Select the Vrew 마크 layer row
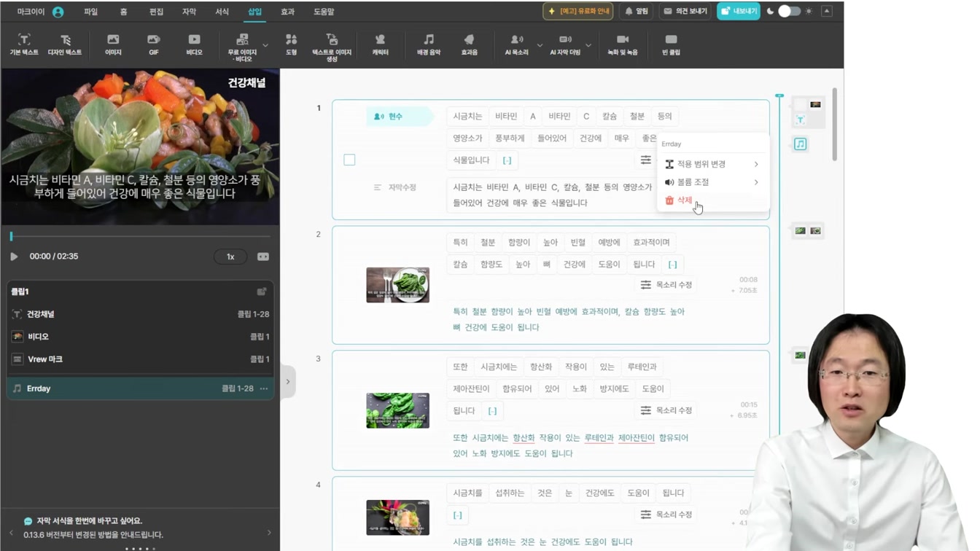The height and width of the screenshot is (551, 980). click(x=140, y=359)
